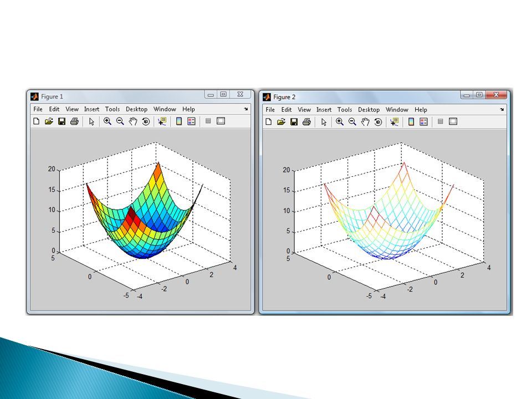Select Pan hand tool in Figure 2
532x399 pixels.
point(365,121)
